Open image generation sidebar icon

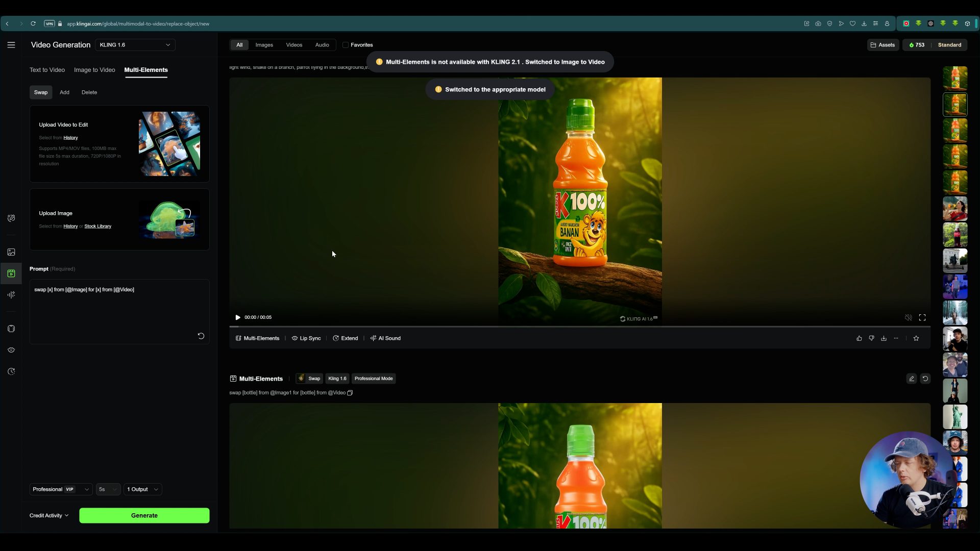[11, 252]
